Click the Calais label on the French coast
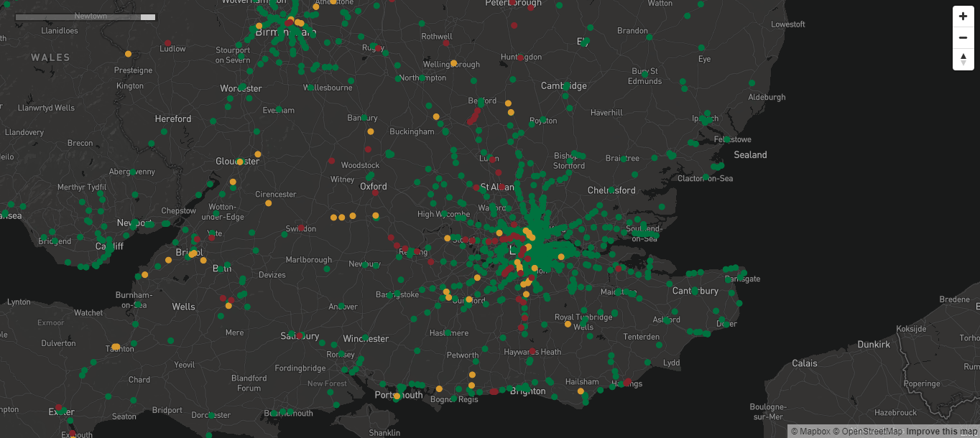Viewport: 980px width, 438px height. 805,363
